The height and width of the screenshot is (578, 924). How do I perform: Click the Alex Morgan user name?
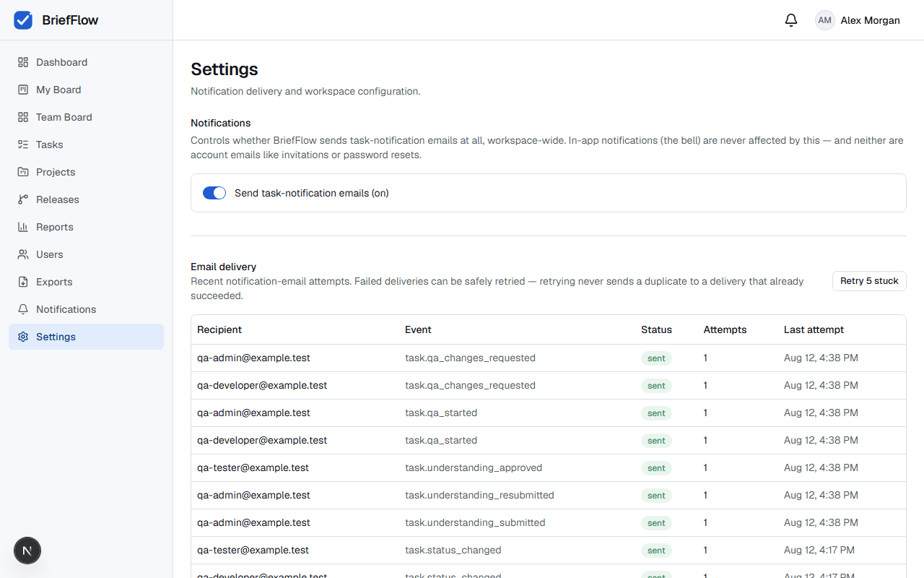[x=870, y=20]
